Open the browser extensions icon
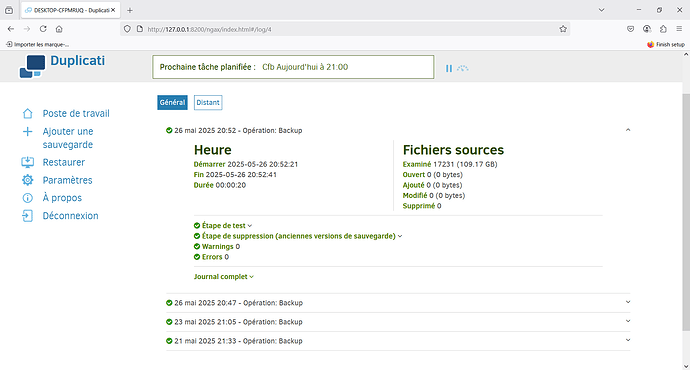Image resolution: width=690 pixels, height=370 pixels. [x=663, y=29]
